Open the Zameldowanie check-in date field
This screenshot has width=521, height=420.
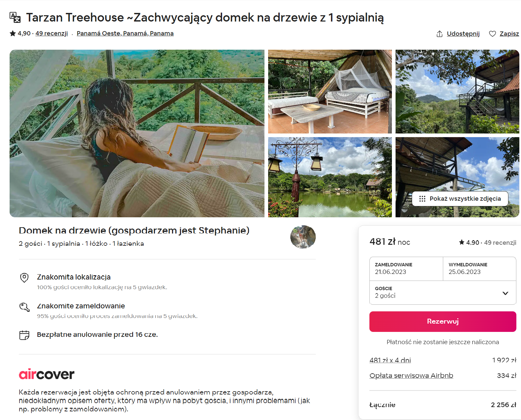pyautogui.click(x=406, y=269)
